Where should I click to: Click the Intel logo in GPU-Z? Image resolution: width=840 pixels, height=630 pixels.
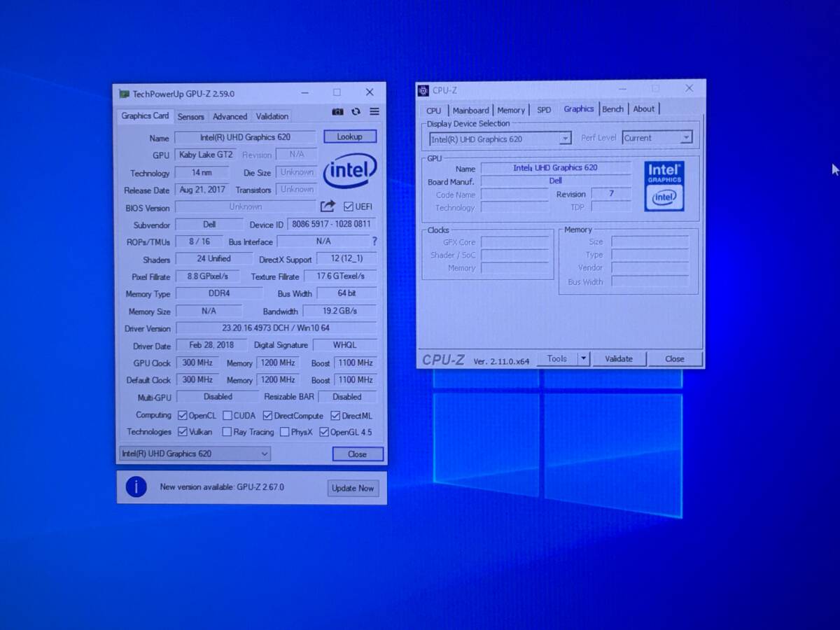point(350,171)
